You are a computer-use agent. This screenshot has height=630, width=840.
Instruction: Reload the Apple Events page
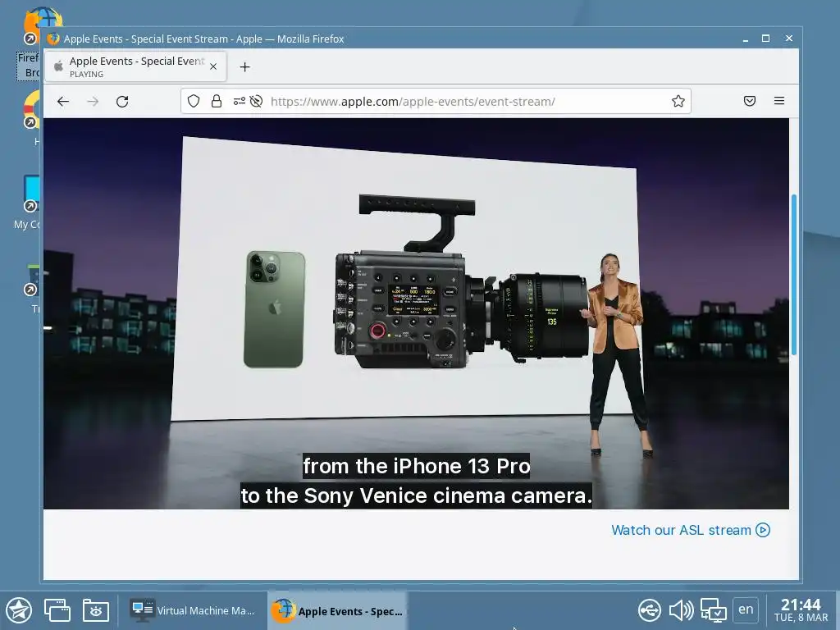click(x=122, y=101)
